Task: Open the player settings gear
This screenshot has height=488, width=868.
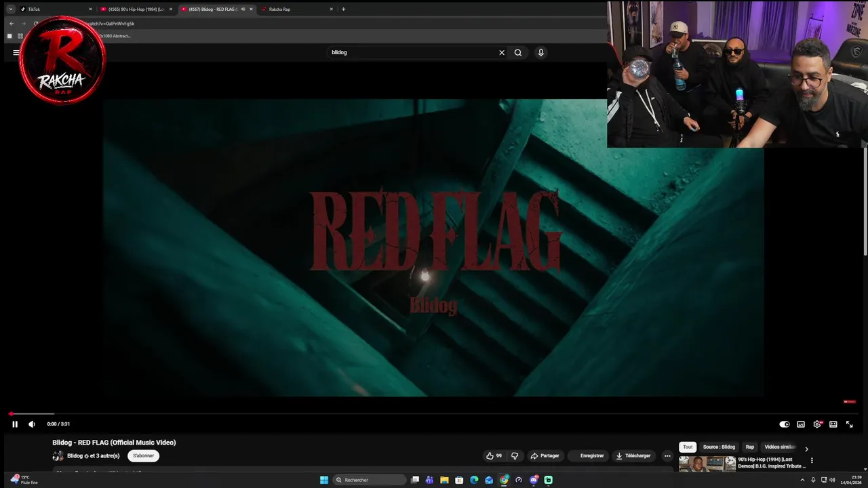Action: (817, 424)
